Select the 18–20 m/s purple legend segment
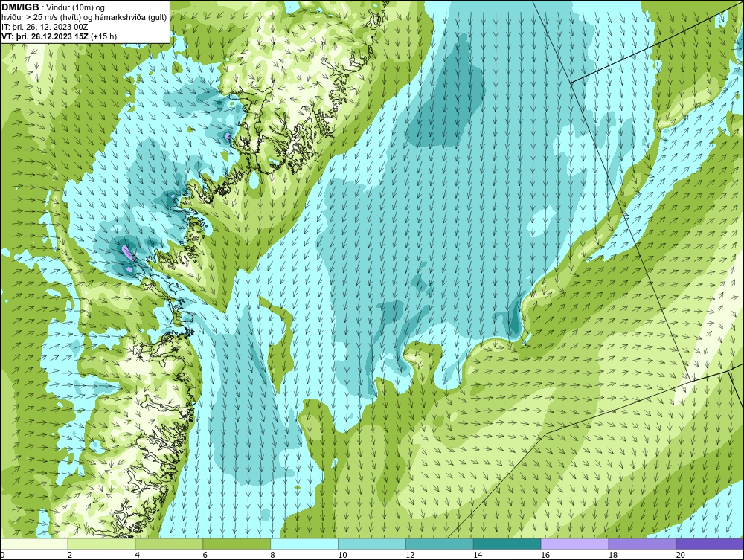Screen dimensions: 744x560 click(x=643, y=544)
